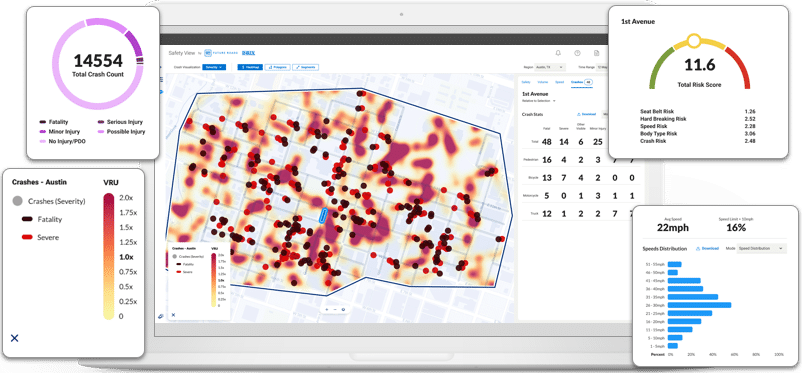This screenshot has height=373, width=802.
Task: Click the blue road segment marker on map
Action: coord(322,215)
